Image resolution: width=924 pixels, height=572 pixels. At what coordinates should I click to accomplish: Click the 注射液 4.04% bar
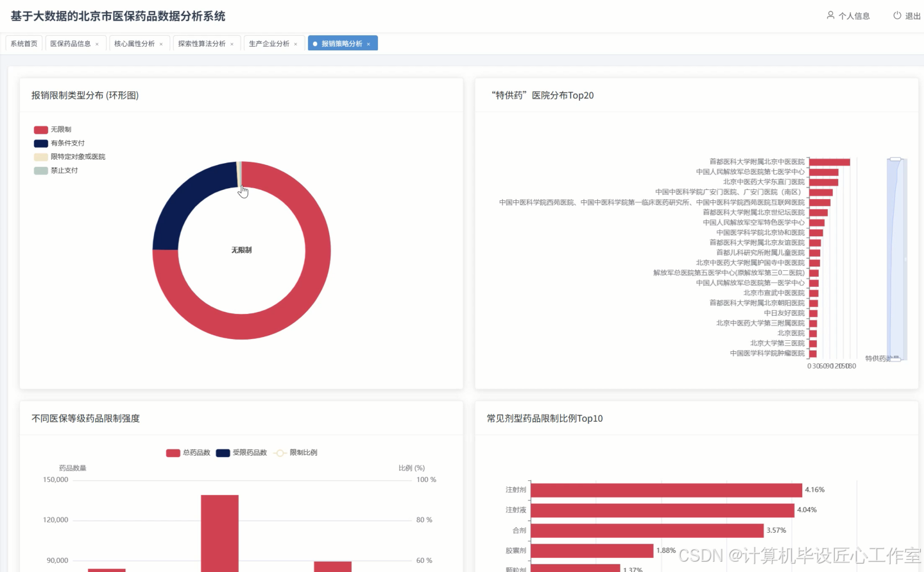pyautogui.click(x=663, y=510)
